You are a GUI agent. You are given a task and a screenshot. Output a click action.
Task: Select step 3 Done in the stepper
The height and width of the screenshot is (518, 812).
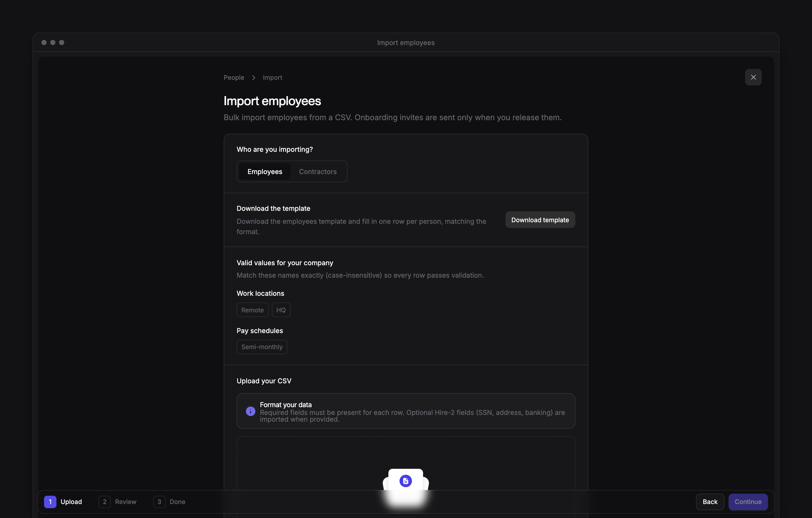point(169,501)
